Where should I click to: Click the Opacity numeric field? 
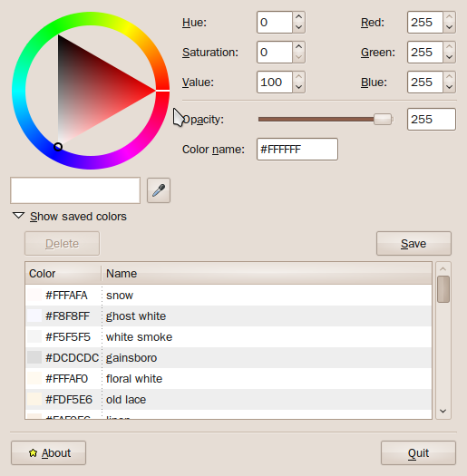click(x=432, y=120)
